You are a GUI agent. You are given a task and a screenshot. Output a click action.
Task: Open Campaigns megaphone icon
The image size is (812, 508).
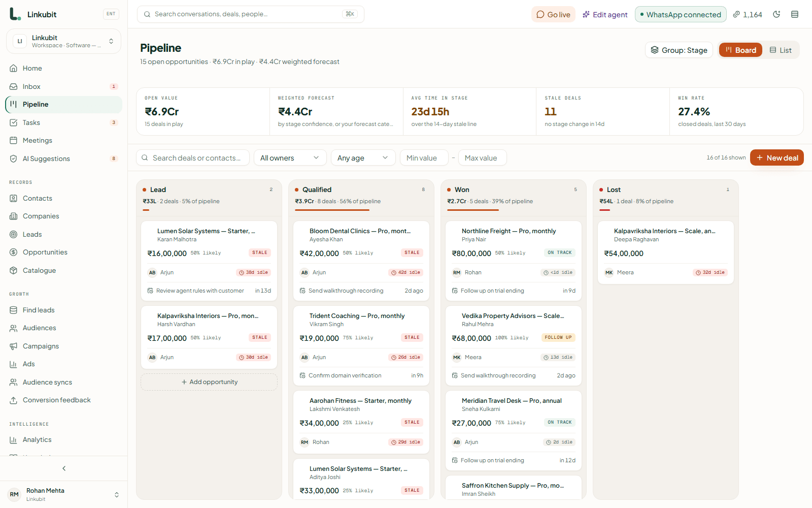14,346
